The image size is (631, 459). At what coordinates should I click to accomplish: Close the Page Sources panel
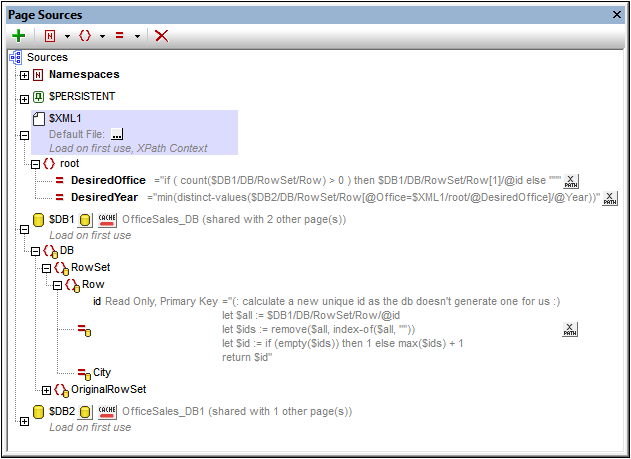click(x=617, y=15)
